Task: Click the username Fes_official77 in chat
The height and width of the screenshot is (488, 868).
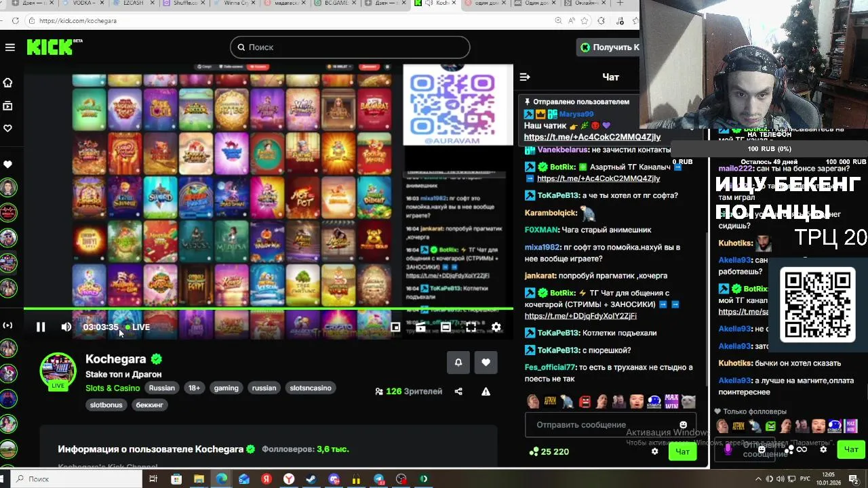Action: 550,367
